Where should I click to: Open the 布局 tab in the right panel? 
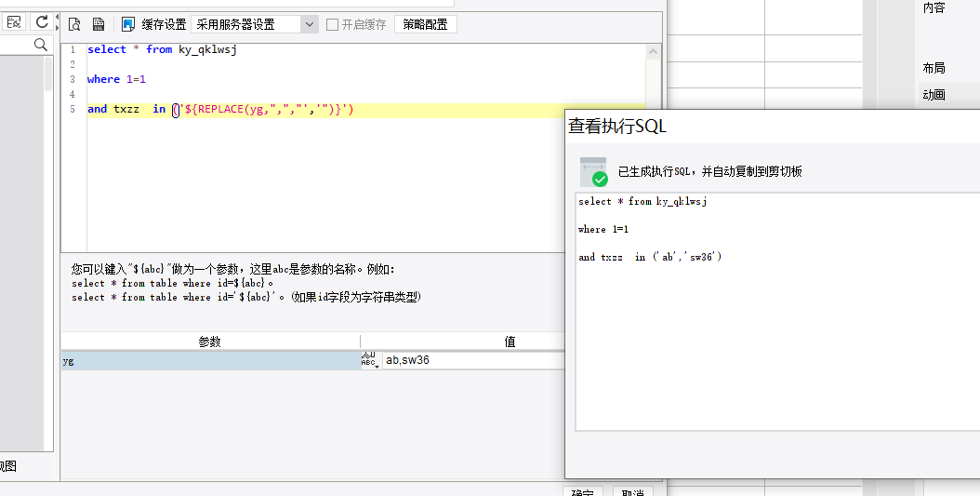pyautogui.click(x=934, y=68)
